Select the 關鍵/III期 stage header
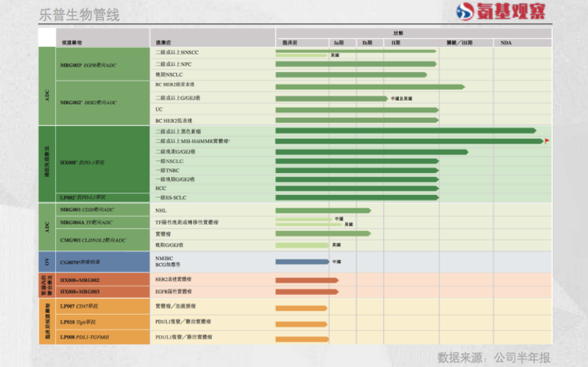This screenshot has height=367, width=588. 459,43
